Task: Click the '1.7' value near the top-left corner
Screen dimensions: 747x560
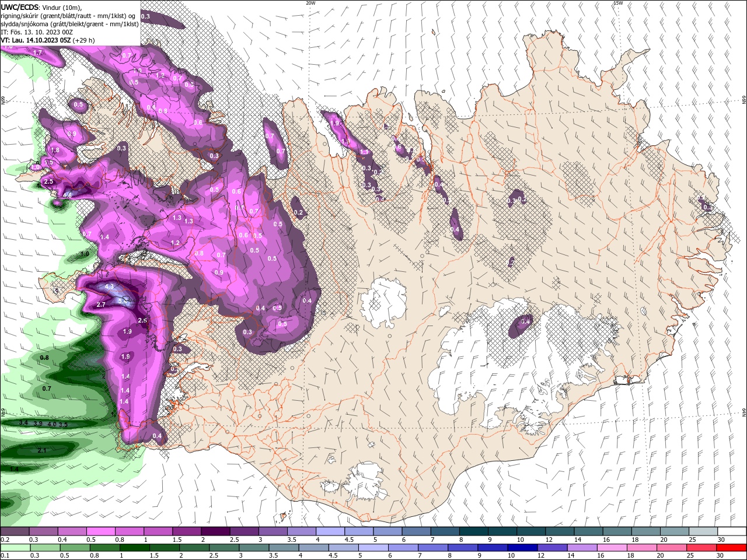Action: pos(38,52)
